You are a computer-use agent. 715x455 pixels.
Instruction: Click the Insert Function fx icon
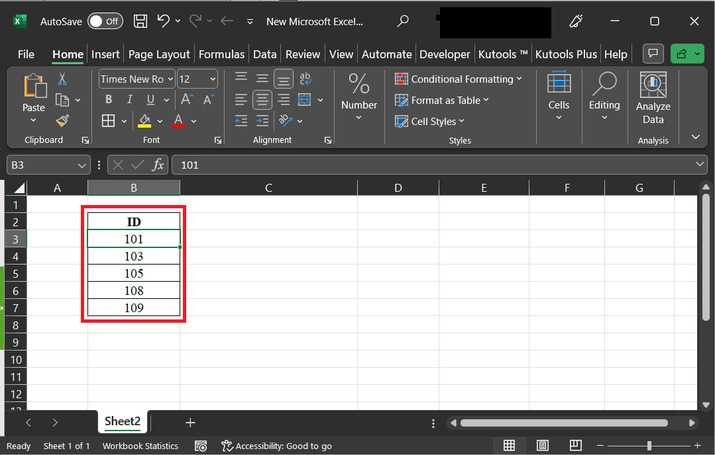coord(158,164)
